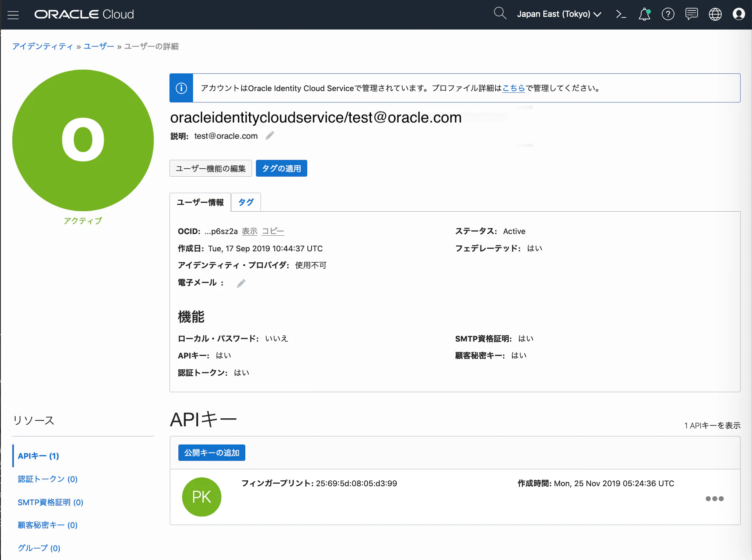Open the language globe icon
This screenshot has width=752, height=560.
tap(715, 14)
